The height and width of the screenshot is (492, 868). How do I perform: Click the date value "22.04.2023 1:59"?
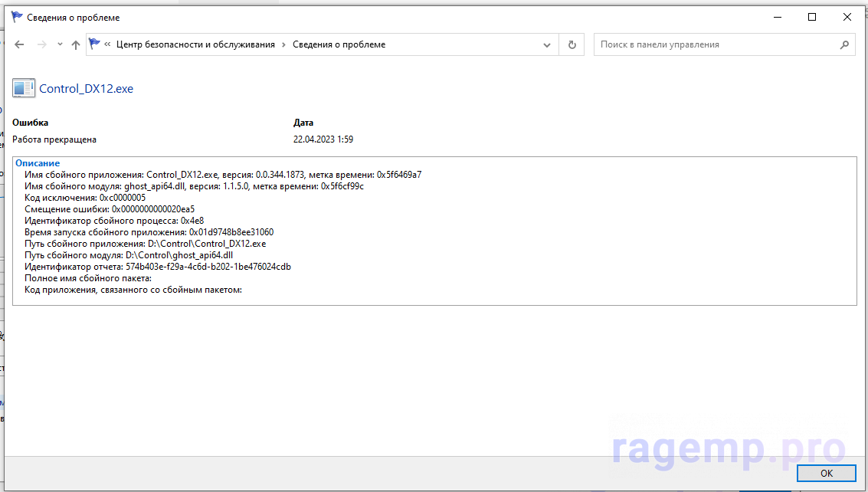(x=323, y=139)
